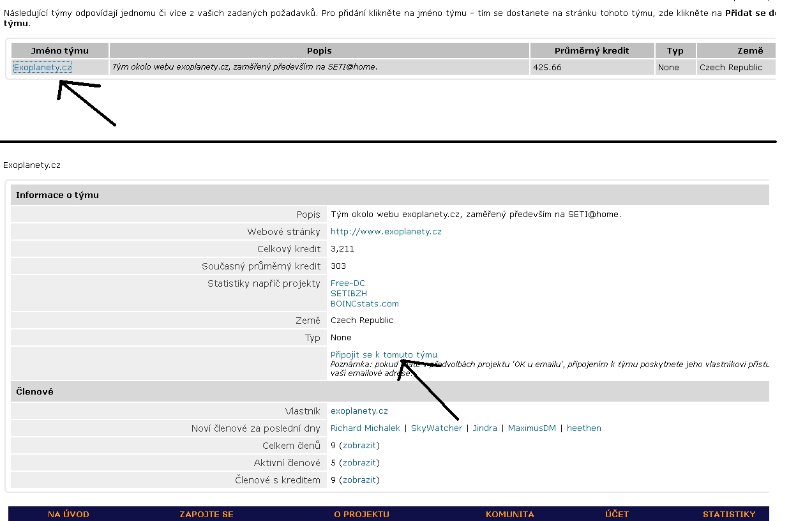The width and height of the screenshot is (812, 521).
Task: Open the Exoplanety.cz link in the team search table
Action: tap(43, 67)
